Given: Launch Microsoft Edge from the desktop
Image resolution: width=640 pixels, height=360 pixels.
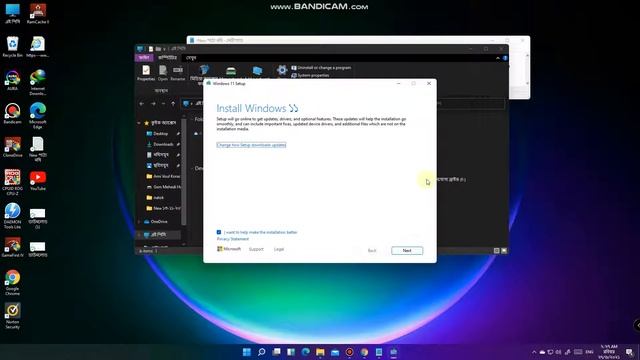Looking at the screenshot, I should (38, 116).
